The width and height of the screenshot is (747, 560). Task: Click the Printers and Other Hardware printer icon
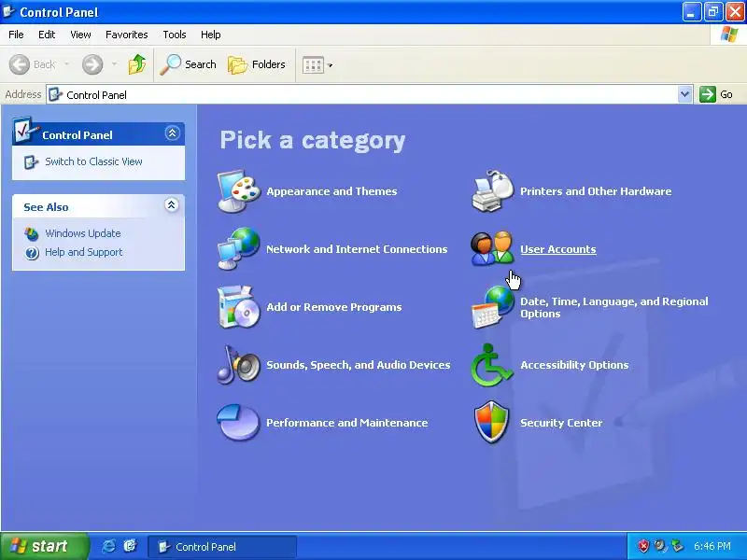(493, 191)
